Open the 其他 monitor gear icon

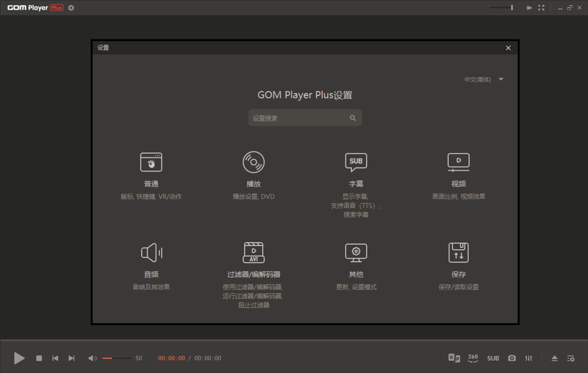(x=356, y=253)
